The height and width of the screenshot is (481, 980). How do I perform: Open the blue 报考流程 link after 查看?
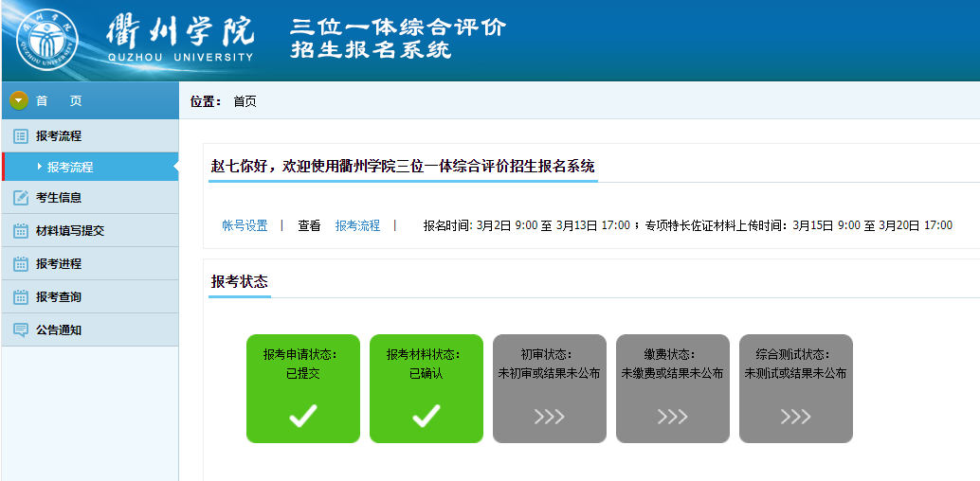[357, 225]
